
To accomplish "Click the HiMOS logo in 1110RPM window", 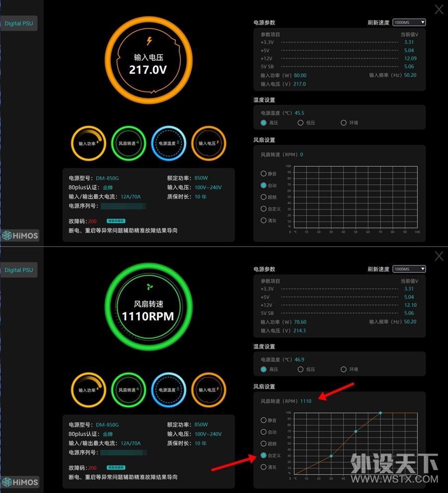I will (20, 482).
